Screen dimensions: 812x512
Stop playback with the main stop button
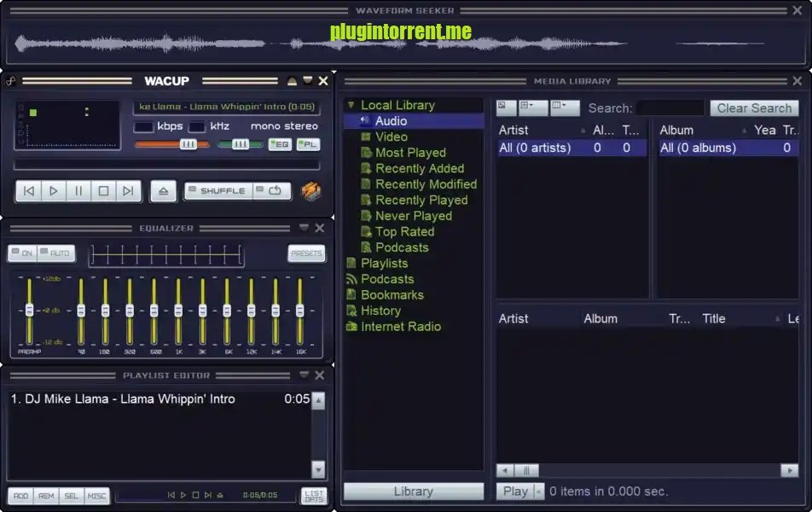pos(103,191)
